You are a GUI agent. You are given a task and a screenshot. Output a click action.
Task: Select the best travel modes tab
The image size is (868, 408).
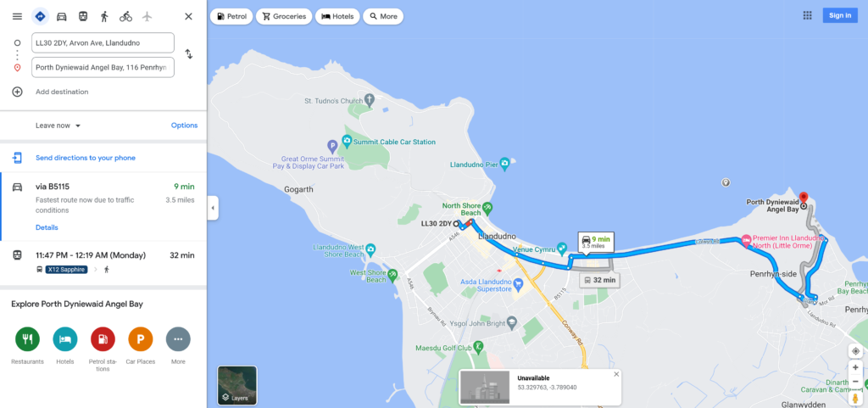pyautogui.click(x=40, y=17)
